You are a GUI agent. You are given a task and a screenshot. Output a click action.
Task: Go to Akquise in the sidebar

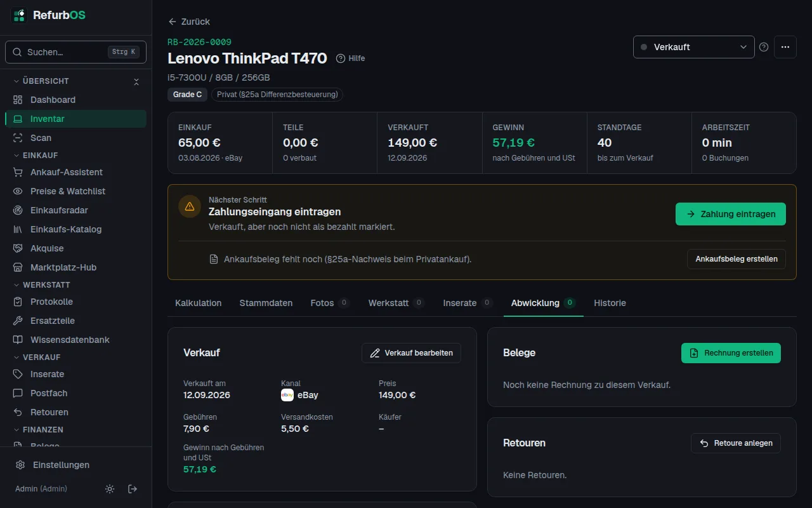(x=75, y=248)
